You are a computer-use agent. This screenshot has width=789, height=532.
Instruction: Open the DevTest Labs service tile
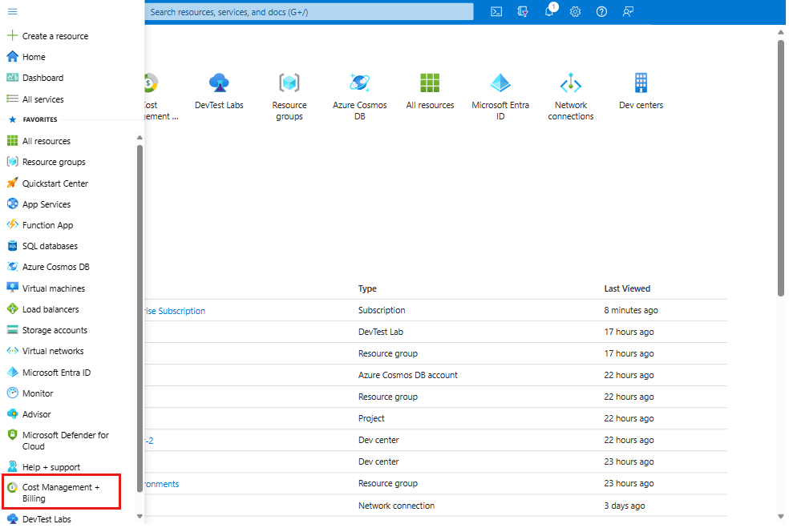pyautogui.click(x=219, y=91)
